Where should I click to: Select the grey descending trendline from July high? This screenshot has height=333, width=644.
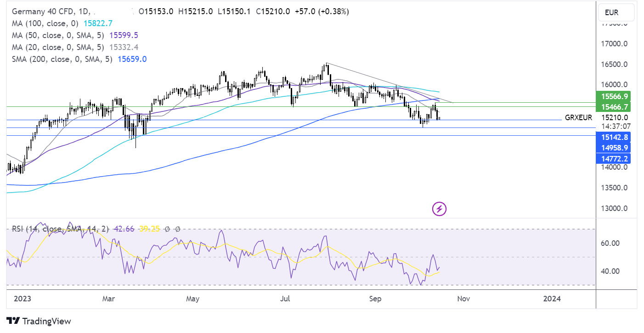point(390,83)
